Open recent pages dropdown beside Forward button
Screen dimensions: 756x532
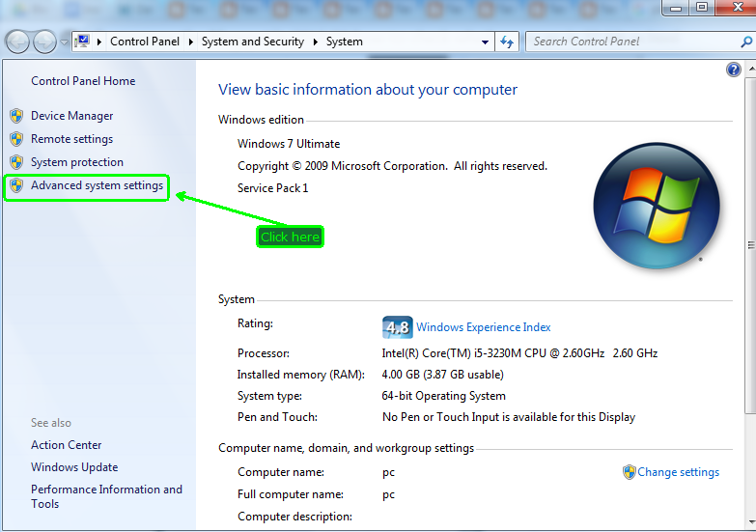(x=64, y=42)
